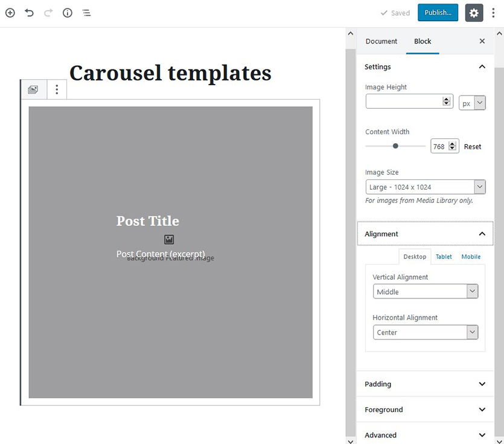Open the px unit dropdown

[472, 103]
